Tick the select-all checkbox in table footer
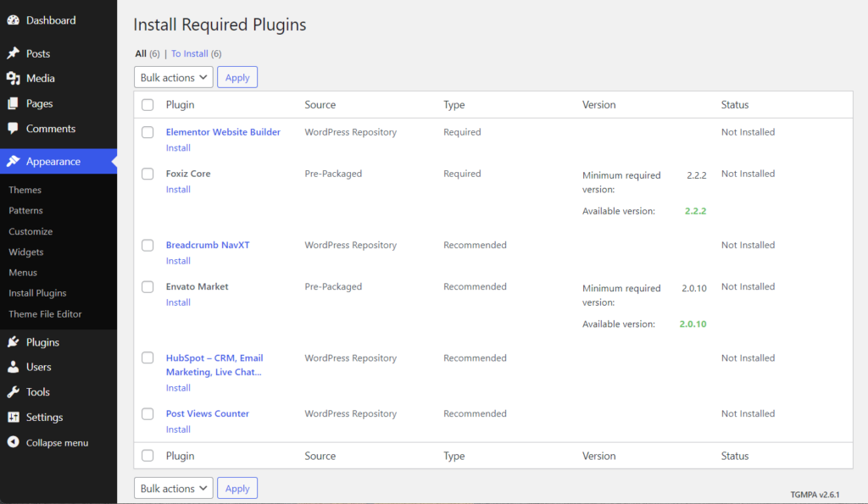This screenshot has width=868, height=504. coord(147,456)
